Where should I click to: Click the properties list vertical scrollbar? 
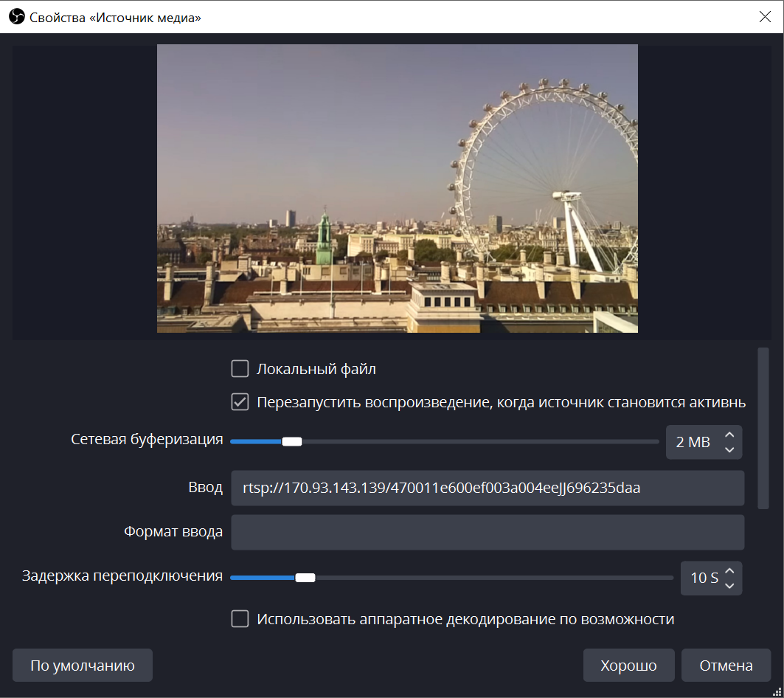pyautogui.click(x=763, y=428)
